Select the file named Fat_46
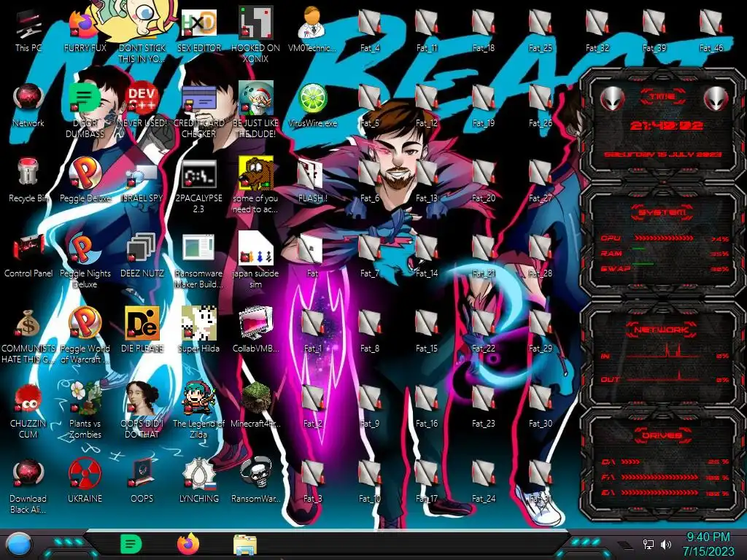The width and height of the screenshot is (747, 560). tap(711, 31)
